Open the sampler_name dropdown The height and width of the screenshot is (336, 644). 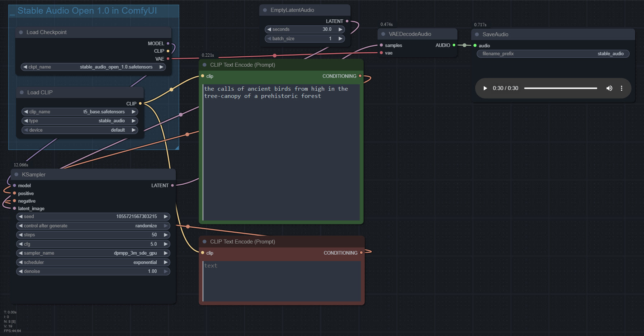[93, 253]
